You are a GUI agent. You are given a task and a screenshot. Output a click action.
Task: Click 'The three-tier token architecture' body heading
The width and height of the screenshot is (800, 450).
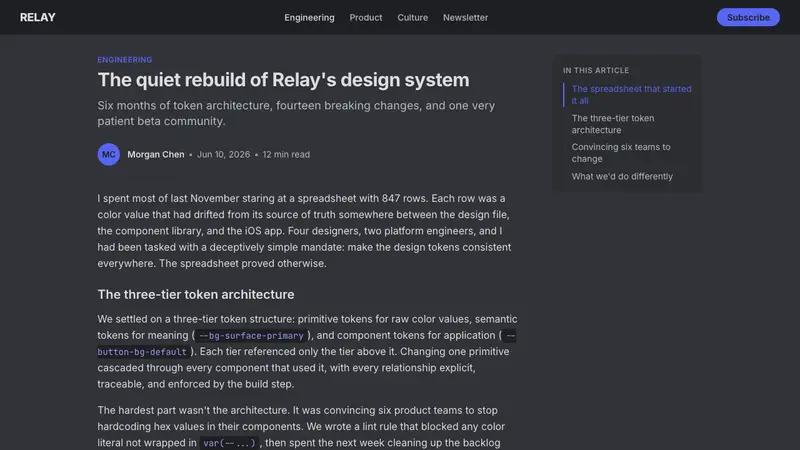click(x=196, y=294)
